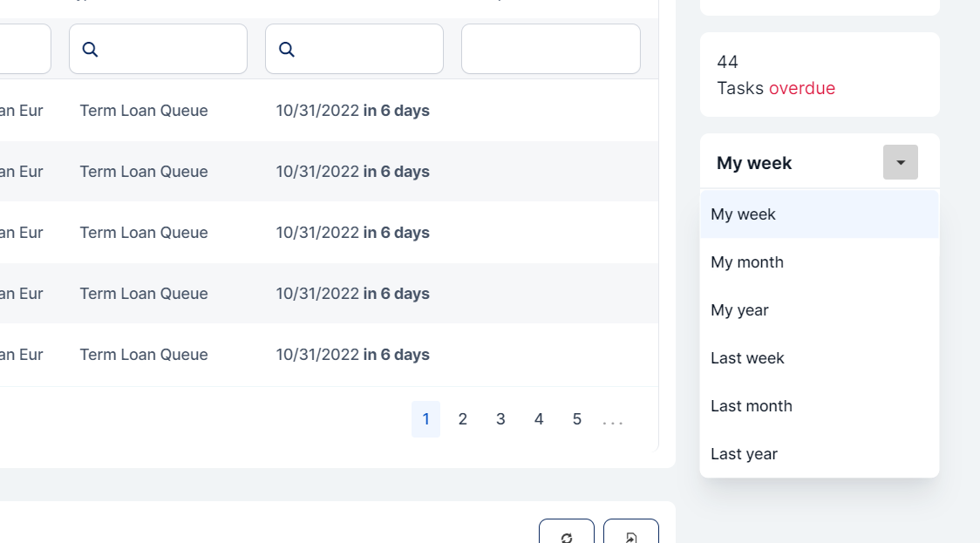Jump to page 3 in pagination
Viewport: 980px width, 543px height.
(500, 419)
